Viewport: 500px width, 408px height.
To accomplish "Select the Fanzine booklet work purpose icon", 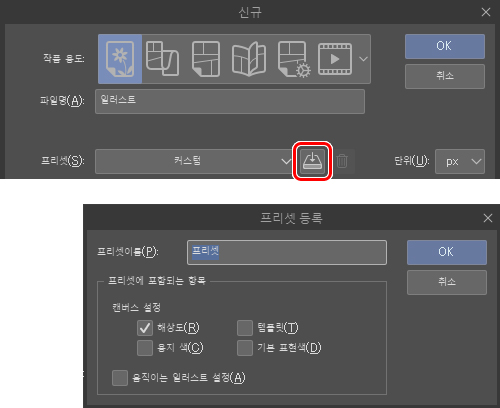I will coord(249,59).
